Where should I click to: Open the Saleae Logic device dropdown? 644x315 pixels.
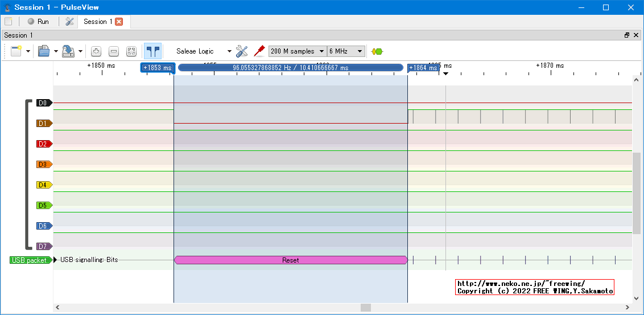click(204, 51)
